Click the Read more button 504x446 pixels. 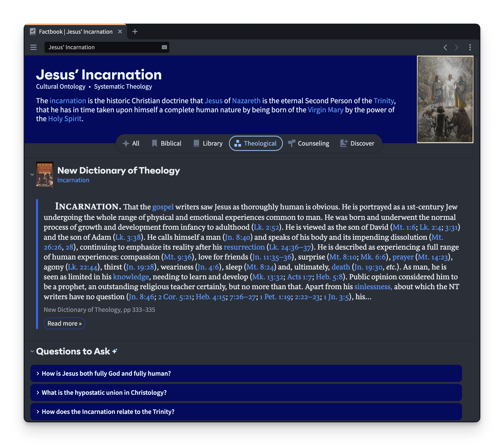click(x=64, y=323)
